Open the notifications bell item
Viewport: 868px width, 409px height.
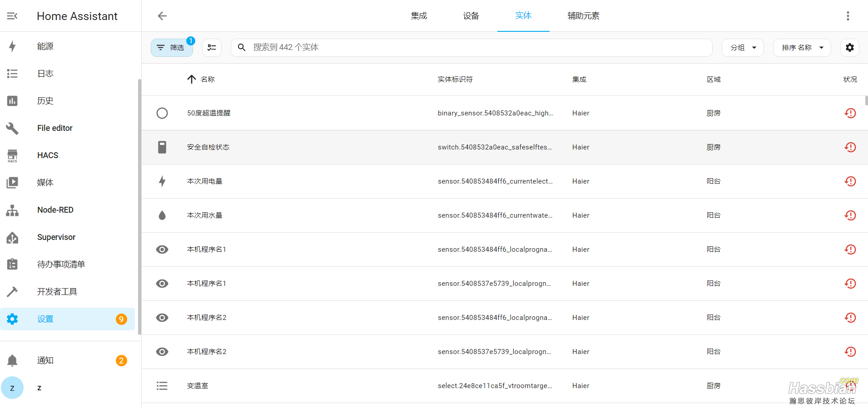point(45,360)
